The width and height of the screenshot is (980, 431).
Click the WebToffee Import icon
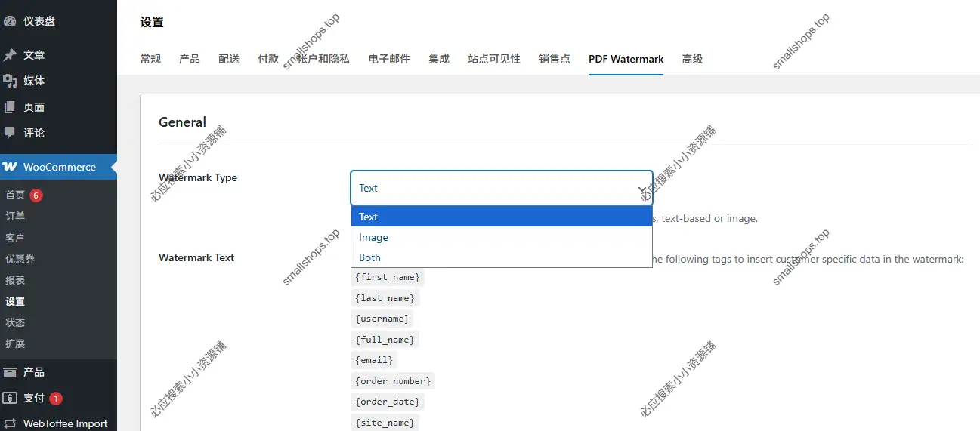[x=10, y=423]
